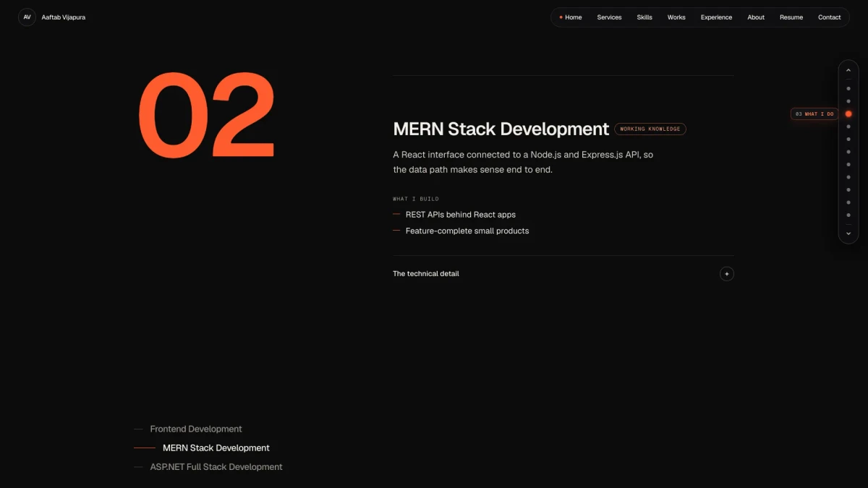Viewport: 868px width, 488px height.
Task: Click the AV logo circle
Action: pyautogui.click(x=27, y=17)
